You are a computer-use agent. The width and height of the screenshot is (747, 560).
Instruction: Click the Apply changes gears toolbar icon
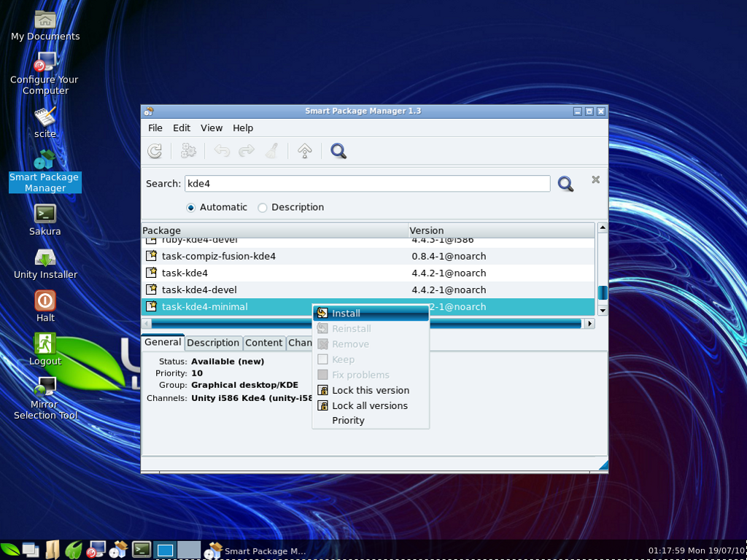click(x=189, y=151)
